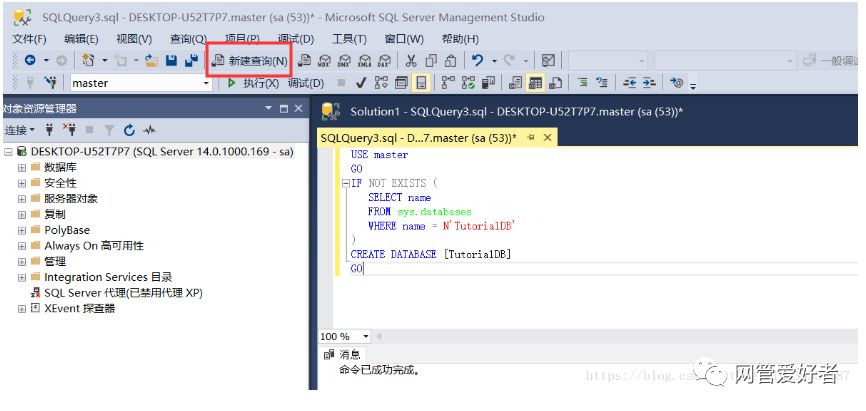
Task: Click the New Query 新建查询(N) button
Action: point(250,61)
